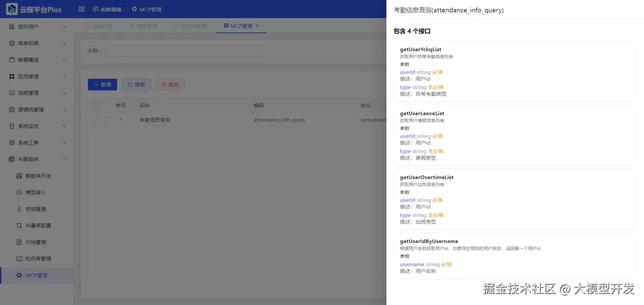Click the 名称 column header
Image resolution: width=644 pixels, height=305 pixels.
(x=144, y=106)
